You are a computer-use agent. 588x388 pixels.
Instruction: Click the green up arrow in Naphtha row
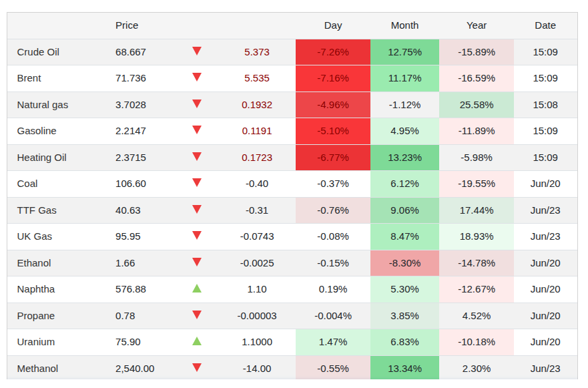point(197,288)
